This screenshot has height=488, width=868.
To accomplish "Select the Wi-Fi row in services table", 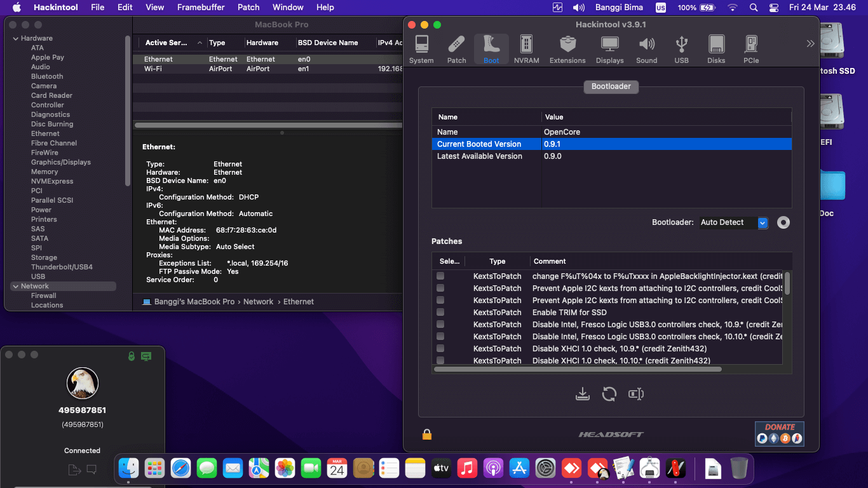I will pyautogui.click(x=268, y=69).
